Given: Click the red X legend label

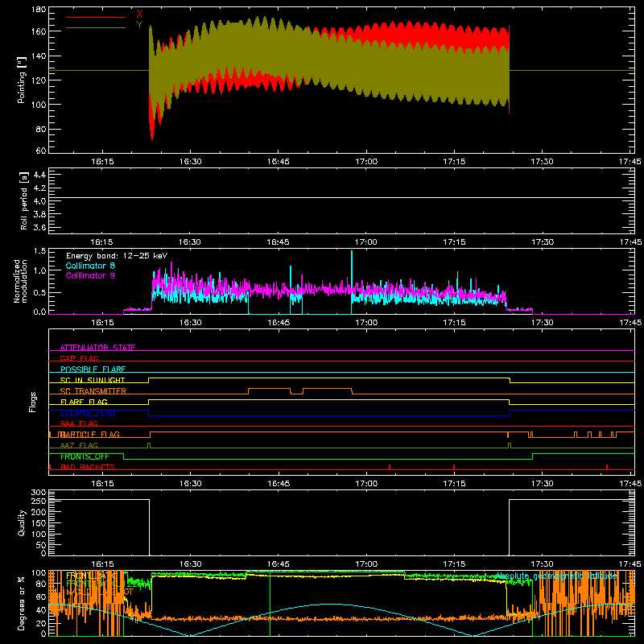Looking at the screenshot, I should (x=139, y=14).
